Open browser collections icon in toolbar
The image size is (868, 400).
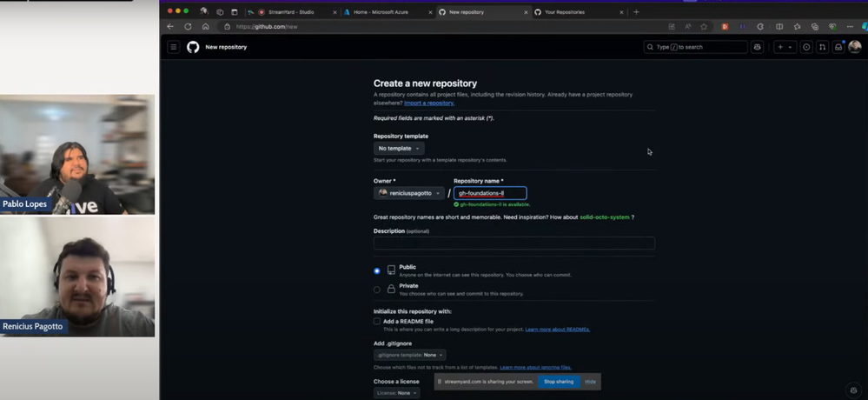pyautogui.click(x=814, y=27)
